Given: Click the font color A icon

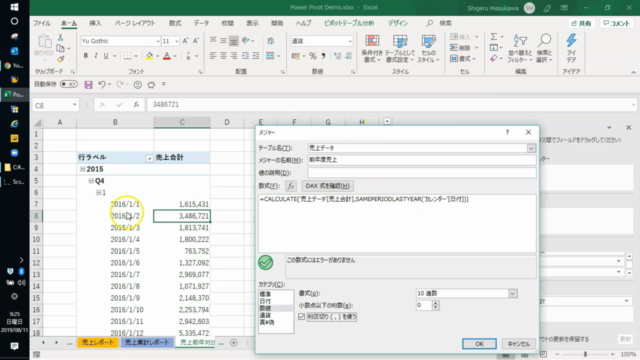Looking at the screenshot, I should pos(167,56).
